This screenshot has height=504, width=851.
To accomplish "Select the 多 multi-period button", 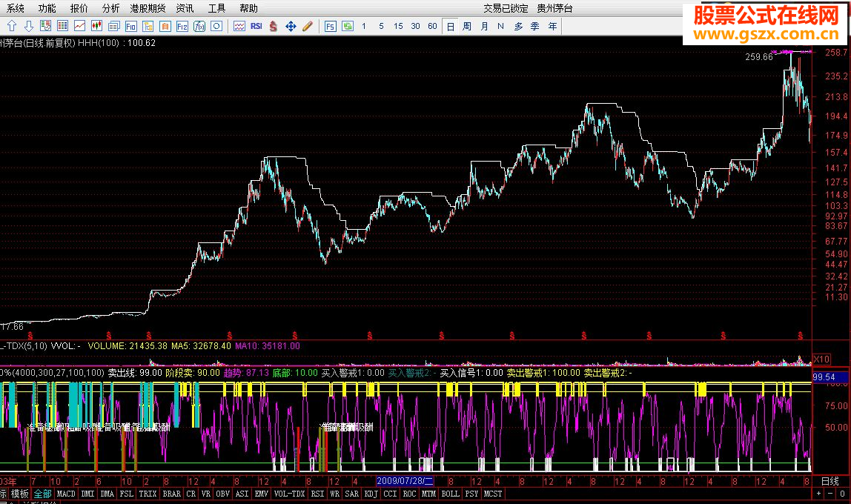I will [518, 26].
